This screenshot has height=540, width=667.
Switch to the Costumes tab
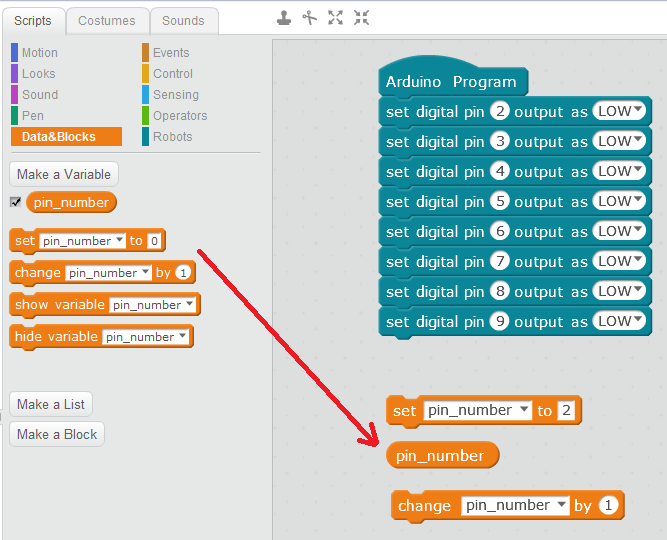pyautogui.click(x=106, y=20)
